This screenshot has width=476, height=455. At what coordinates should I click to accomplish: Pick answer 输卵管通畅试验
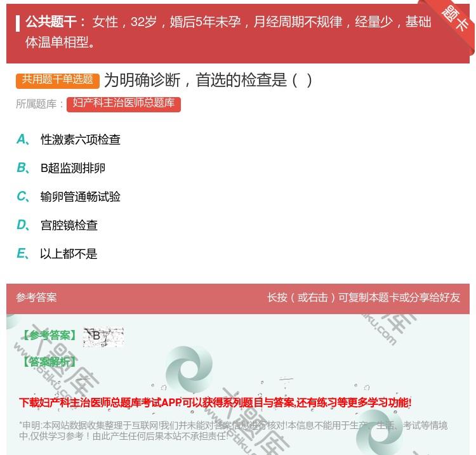[81, 197]
